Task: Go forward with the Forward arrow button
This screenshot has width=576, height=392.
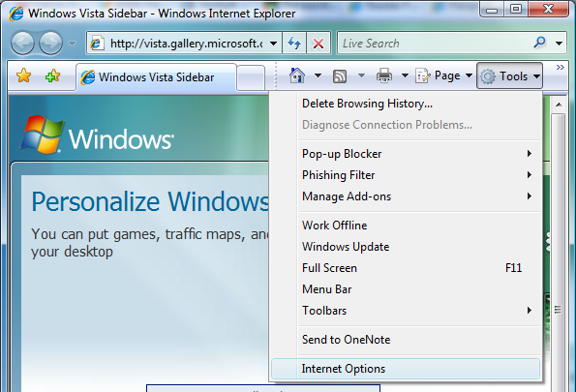Action: click(x=50, y=44)
